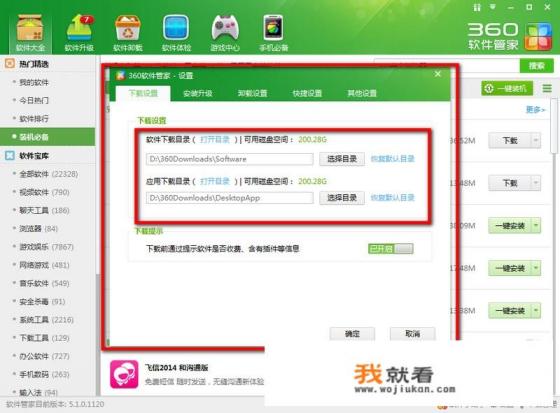Image resolution: width=560 pixels, height=413 pixels.
Task: Click the 飞信2014 和沟通版 title
Action: (x=176, y=368)
